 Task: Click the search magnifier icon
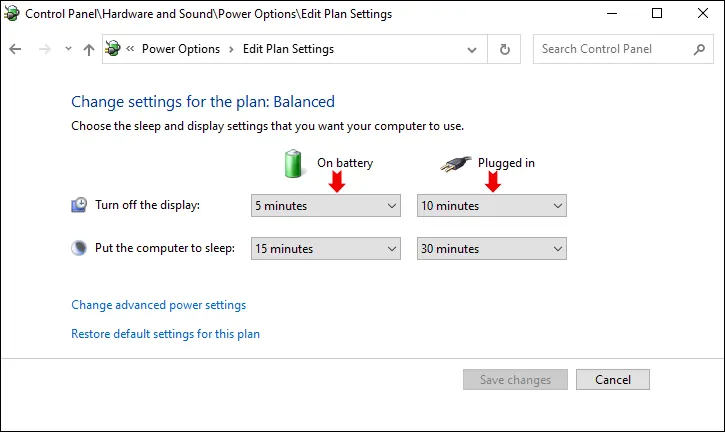[699, 49]
